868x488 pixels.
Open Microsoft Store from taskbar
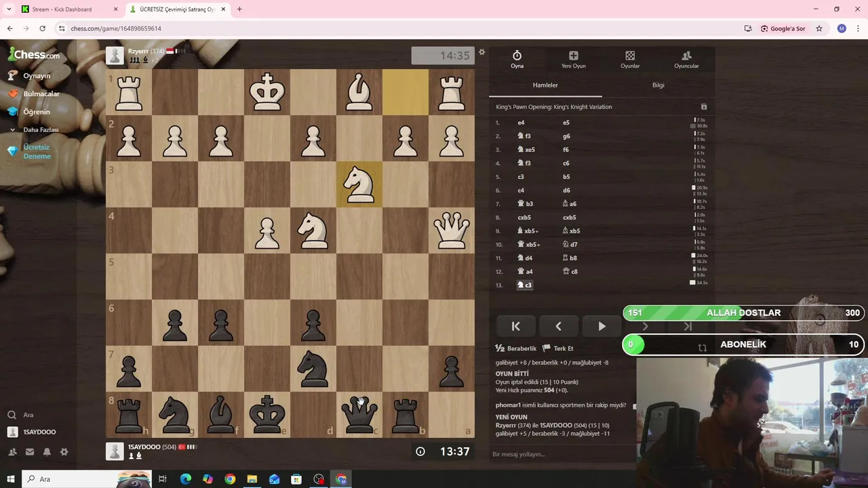296,479
